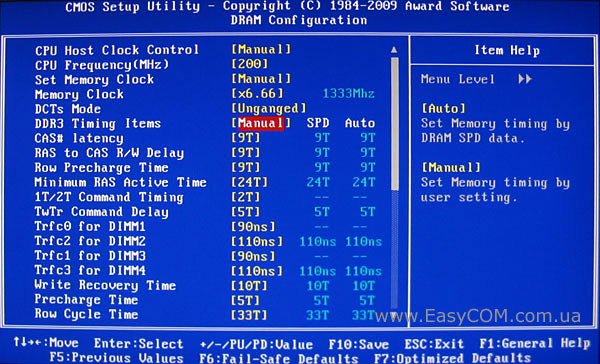The image size is (600, 364).
Task: Toggle the 1T/2T Command Timing value
Action: point(246,197)
